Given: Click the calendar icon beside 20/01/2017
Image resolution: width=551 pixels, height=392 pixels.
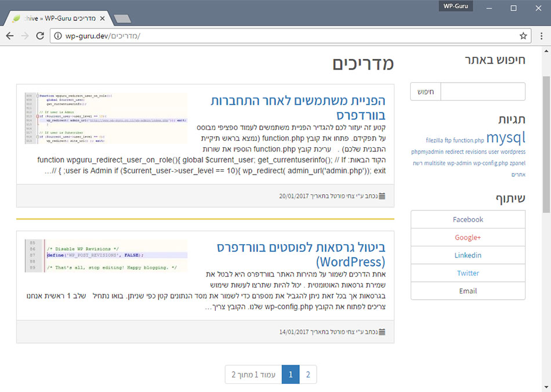Looking at the screenshot, I should coord(382,196).
